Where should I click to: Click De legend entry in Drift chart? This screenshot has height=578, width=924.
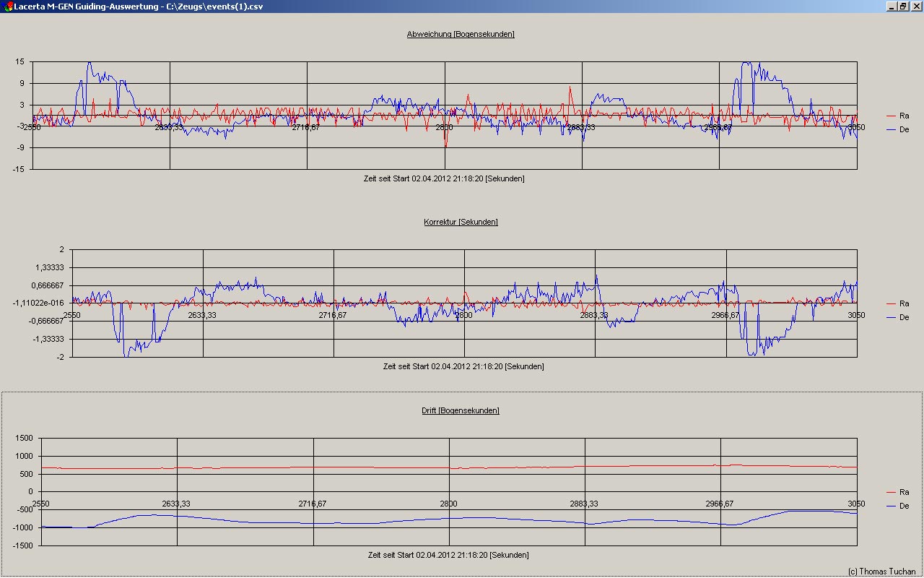904,506
